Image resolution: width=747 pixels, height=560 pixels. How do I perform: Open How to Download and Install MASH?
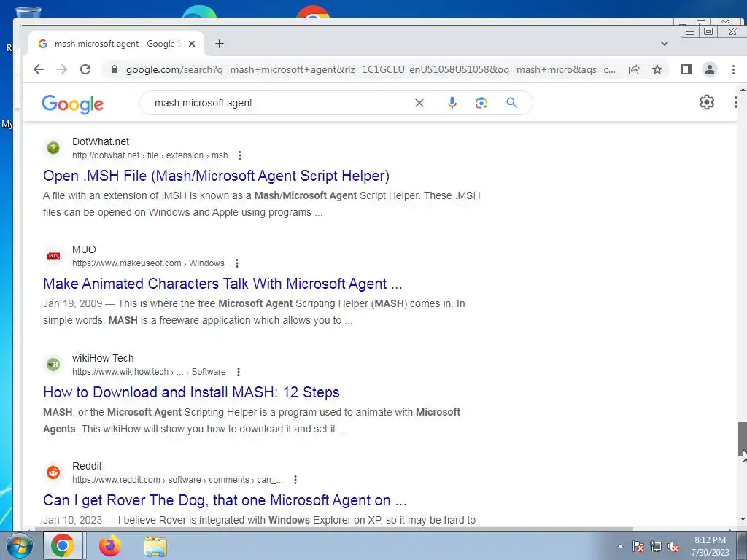point(191,392)
